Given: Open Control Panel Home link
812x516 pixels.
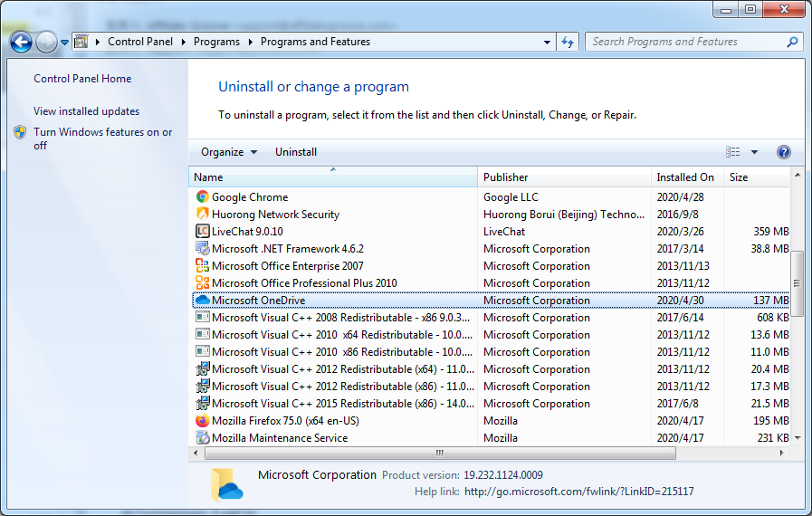Looking at the screenshot, I should 82,79.
